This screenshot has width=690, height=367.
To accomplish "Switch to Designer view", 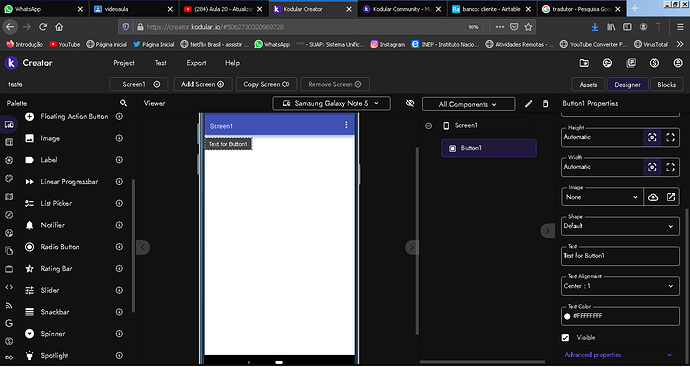I will click(628, 84).
